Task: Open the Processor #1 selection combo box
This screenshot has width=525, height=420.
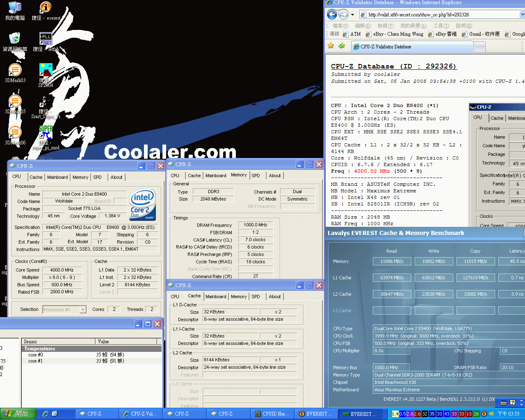Action: [65, 310]
